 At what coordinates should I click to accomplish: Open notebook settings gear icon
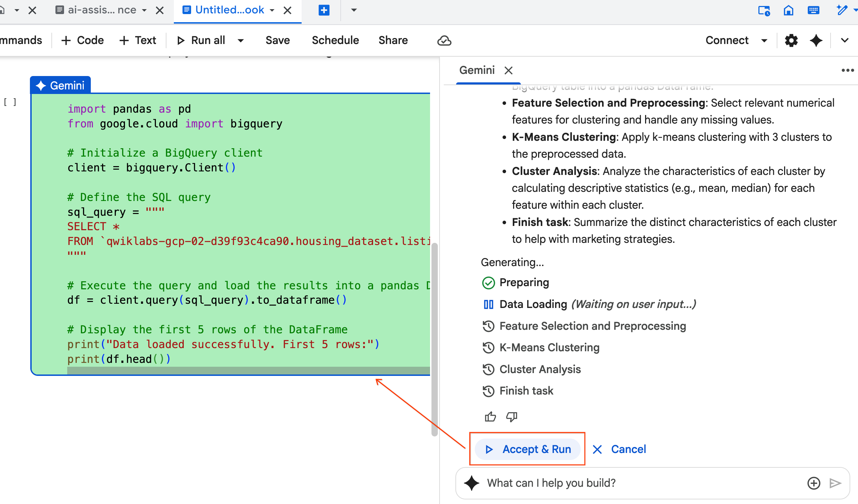791,40
